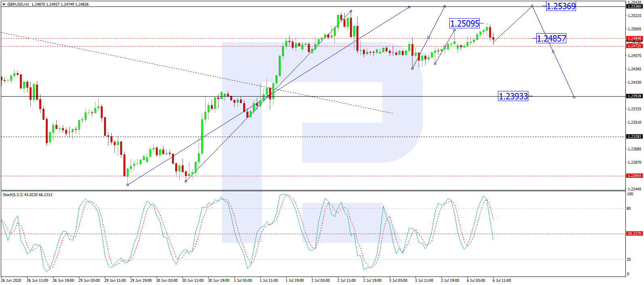Click the red 1.24848 price tag on axis
Image resolution: width=644 pixels, height=285 pixels.
point(634,38)
